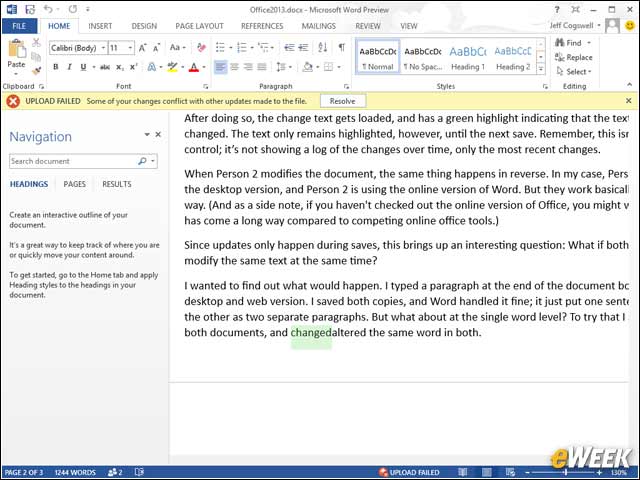Click the Paste clipboard icon
The image size is (640, 480).
point(17,49)
